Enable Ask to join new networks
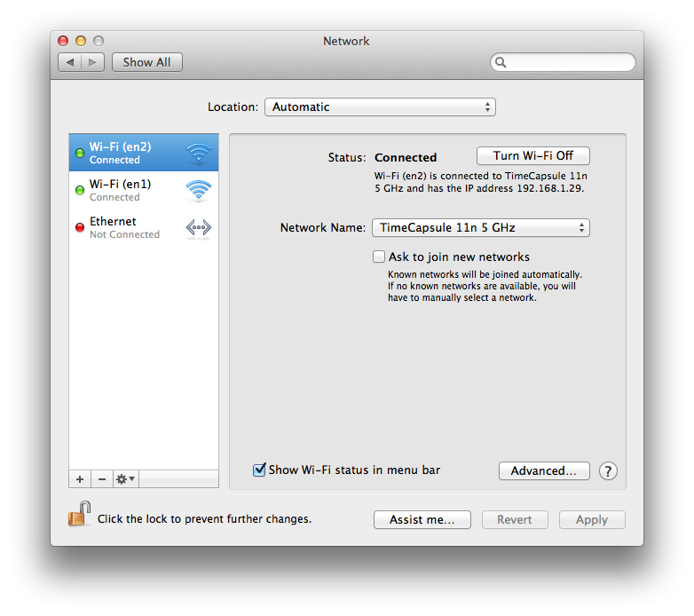This screenshot has width=694, height=616. [x=380, y=257]
